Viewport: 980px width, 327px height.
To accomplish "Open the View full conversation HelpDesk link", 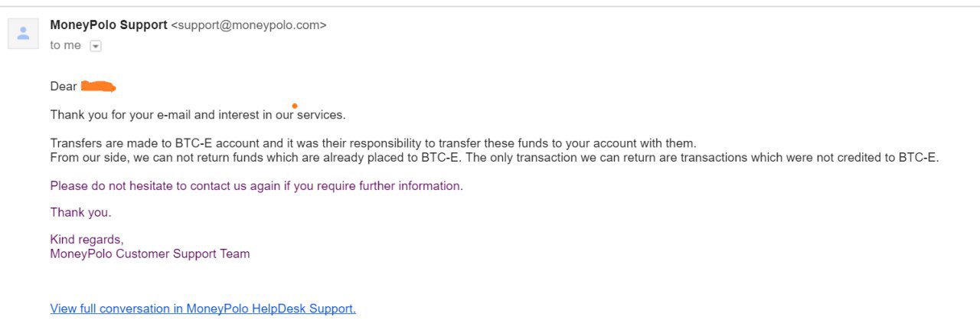I will pos(203,309).
